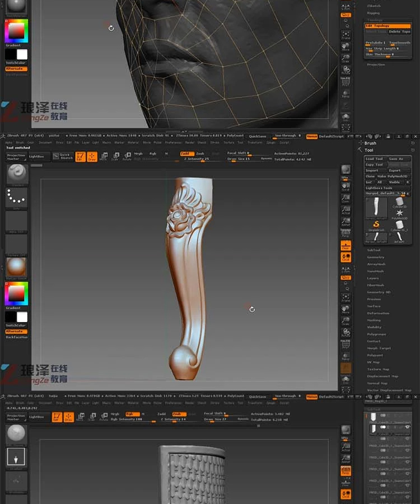Click the Z Intensity 25 slider
The height and width of the screenshot is (504, 420).
197,159
